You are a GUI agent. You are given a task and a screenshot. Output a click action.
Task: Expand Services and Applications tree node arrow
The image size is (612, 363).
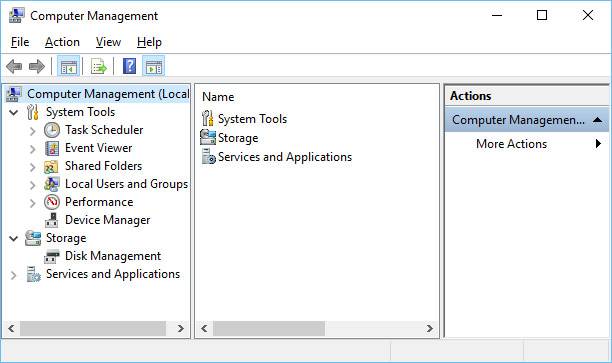[14, 275]
